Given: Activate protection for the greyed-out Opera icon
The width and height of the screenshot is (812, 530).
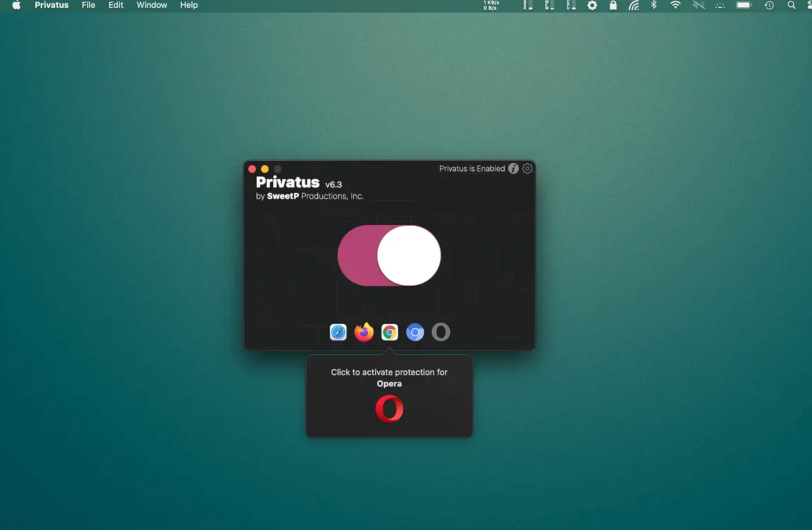Looking at the screenshot, I should point(441,332).
